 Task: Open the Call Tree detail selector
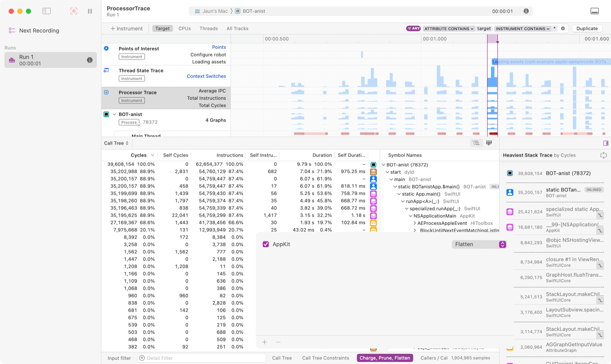click(x=116, y=143)
